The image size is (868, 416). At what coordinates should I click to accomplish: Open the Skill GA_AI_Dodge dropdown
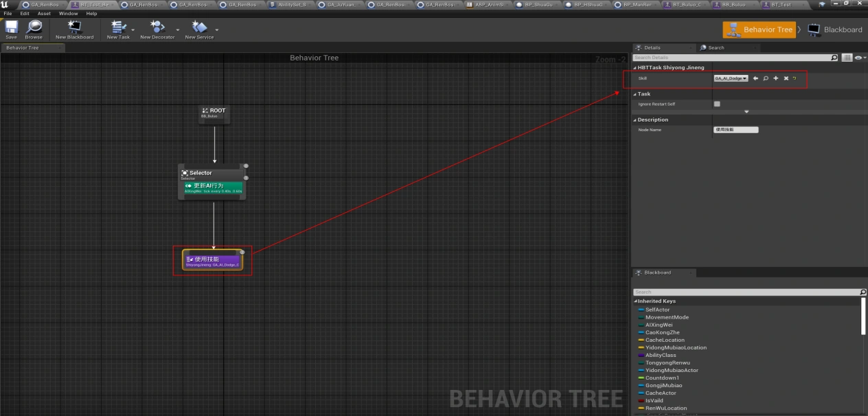pos(731,78)
